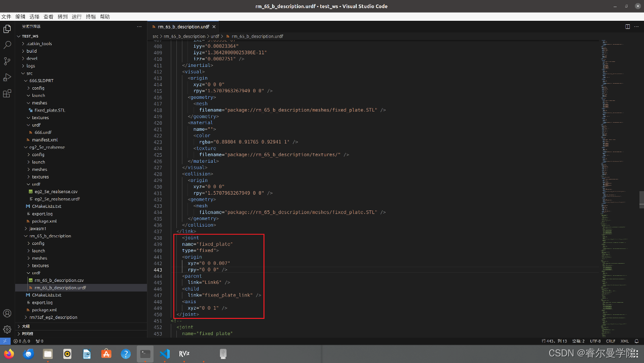Collapse the TEST_WS root folder

pyautogui.click(x=81, y=36)
